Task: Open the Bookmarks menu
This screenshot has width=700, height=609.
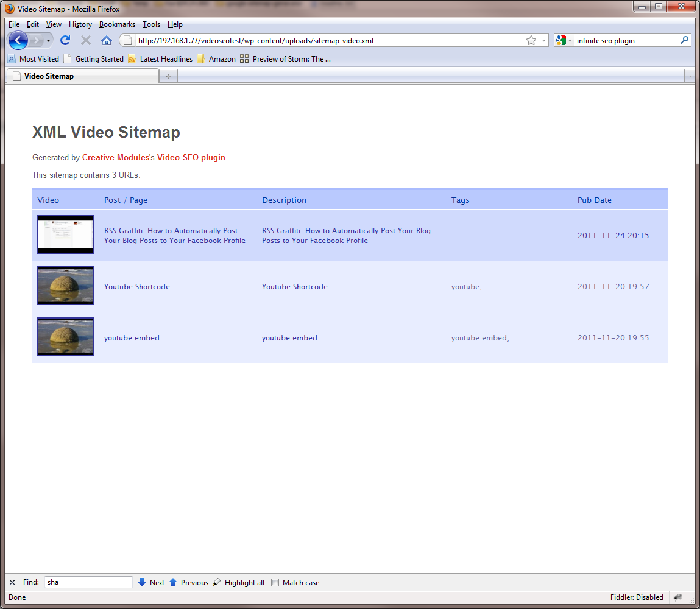Action: tap(117, 24)
